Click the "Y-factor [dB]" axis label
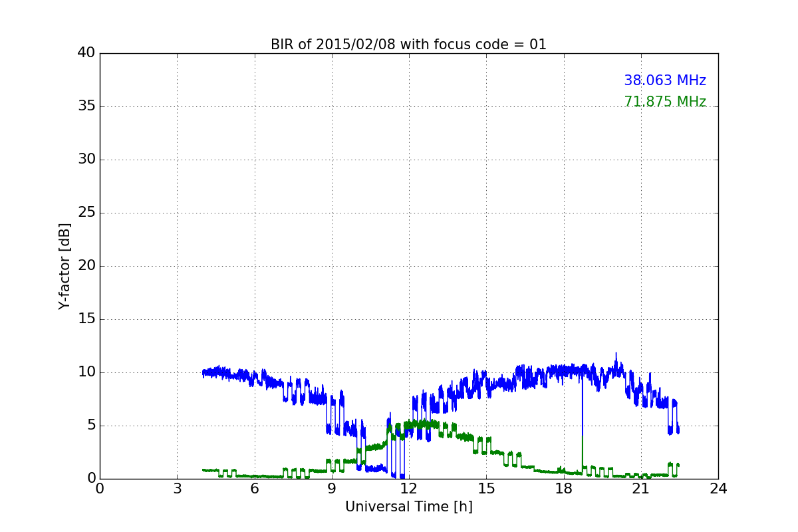 (x=65, y=266)
